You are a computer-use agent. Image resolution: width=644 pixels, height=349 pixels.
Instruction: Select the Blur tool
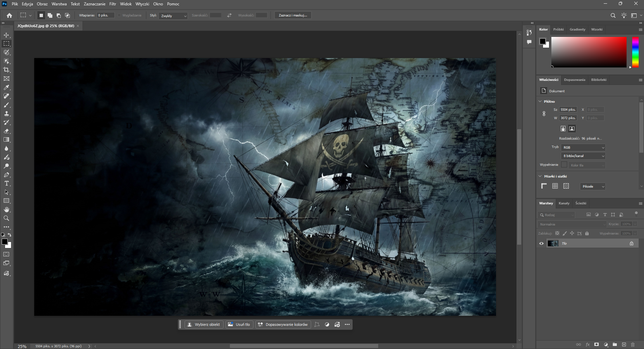[6, 148]
